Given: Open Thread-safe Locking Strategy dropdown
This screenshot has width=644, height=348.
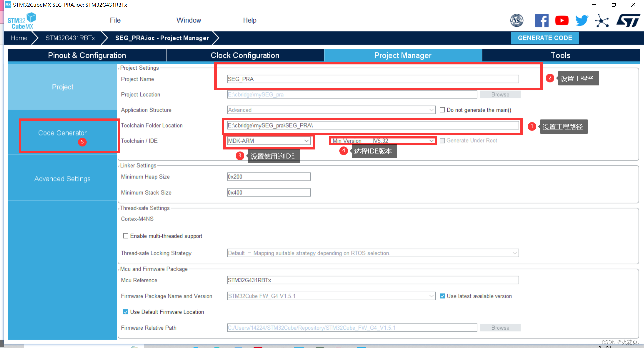Looking at the screenshot, I should click(373, 253).
